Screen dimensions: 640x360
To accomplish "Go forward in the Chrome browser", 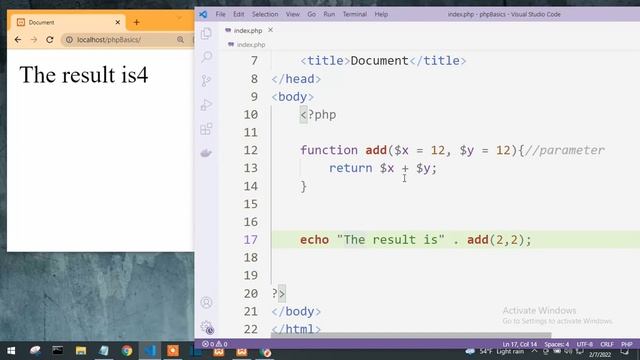I will (33, 40).
